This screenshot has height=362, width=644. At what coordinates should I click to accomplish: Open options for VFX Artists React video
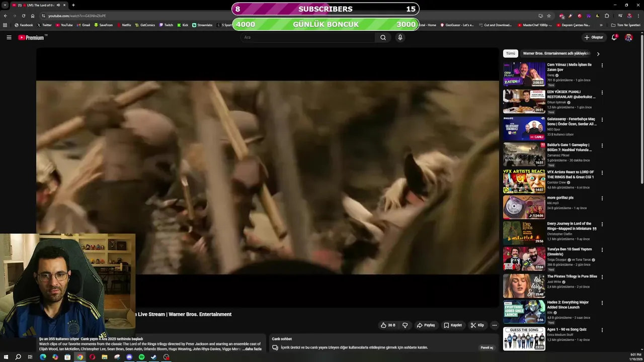pyautogui.click(x=602, y=172)
